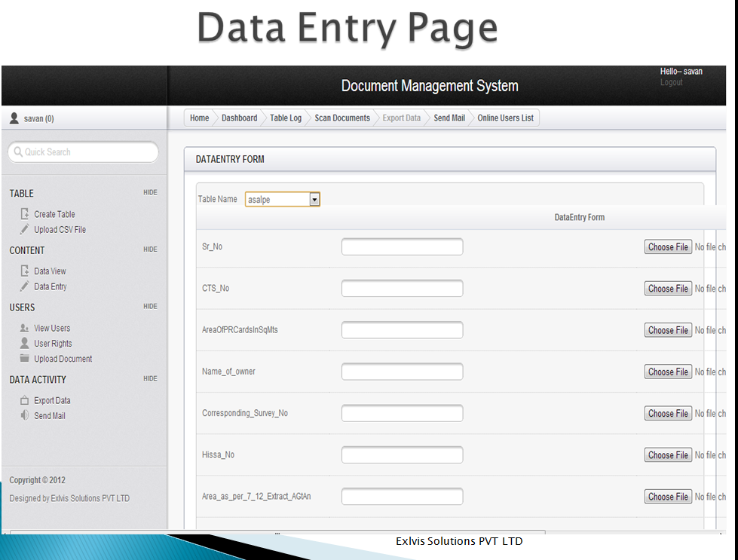Click the Logout link
Image resolution: width=738 pixels, height=560 pixels.
[x=671, y=82]
